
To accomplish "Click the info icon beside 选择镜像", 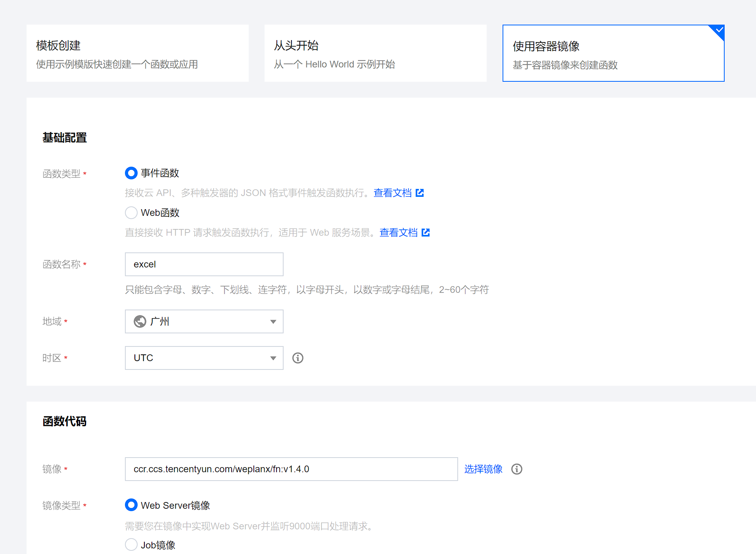I will tap(516, 469).
